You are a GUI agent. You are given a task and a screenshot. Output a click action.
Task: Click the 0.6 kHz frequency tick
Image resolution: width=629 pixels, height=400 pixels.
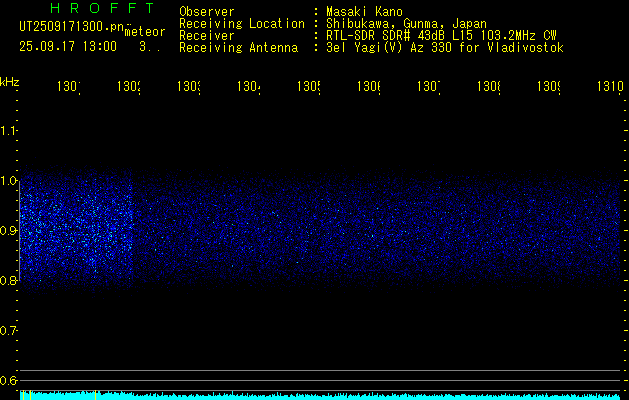click(9, 381)
